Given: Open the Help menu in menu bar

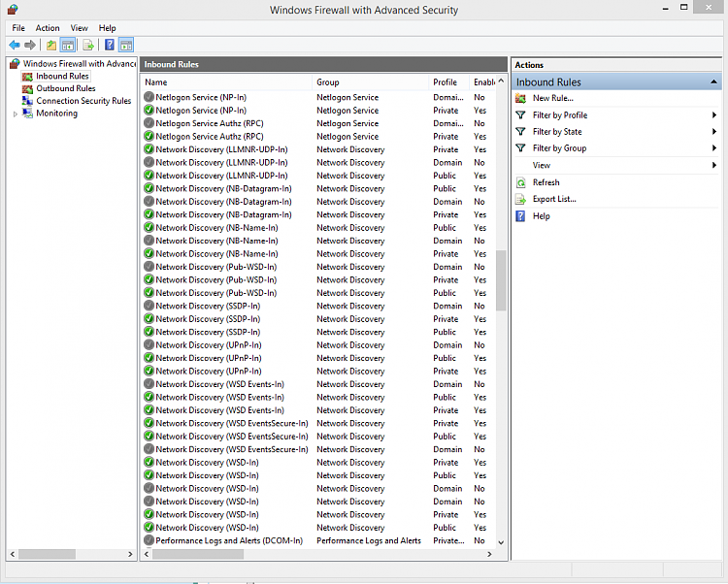Looking at the screenshot, I should 107,28.
